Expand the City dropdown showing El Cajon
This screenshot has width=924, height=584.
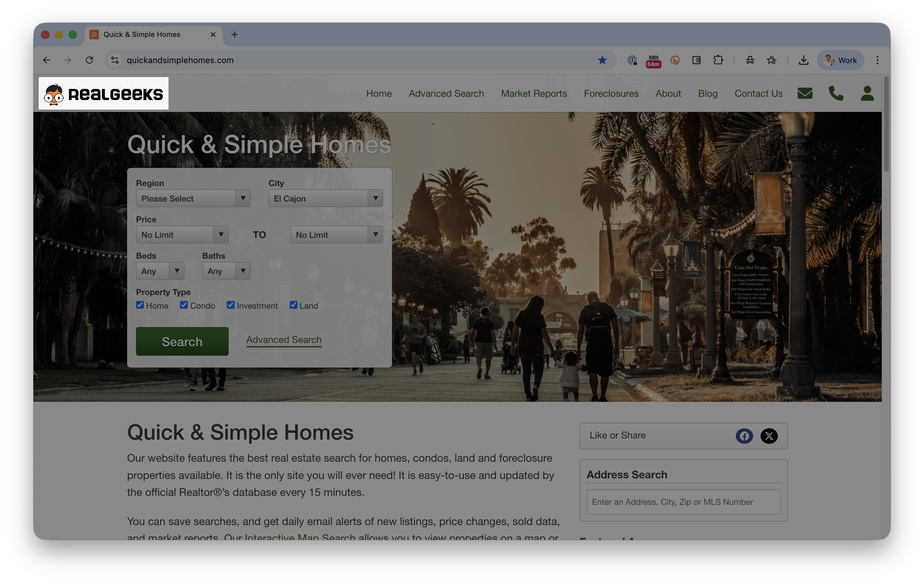325,198
